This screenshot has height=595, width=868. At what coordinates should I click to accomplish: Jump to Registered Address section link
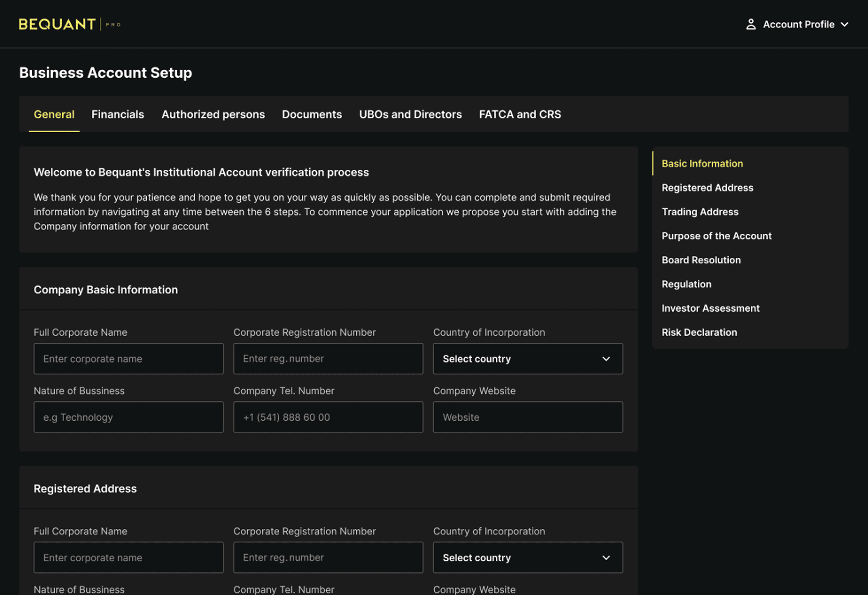pyautogui.click(x=707, y=188)
